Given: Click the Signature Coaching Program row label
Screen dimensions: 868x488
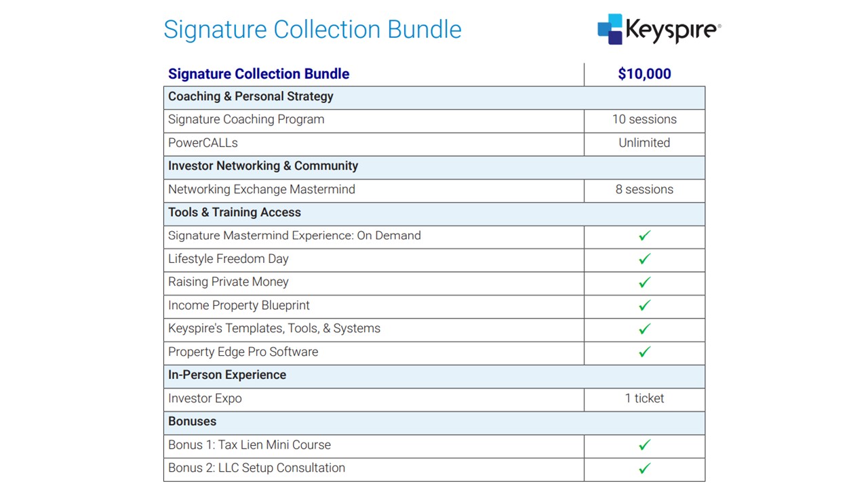Looking at the screenshot, I should (x=246, y=119).
